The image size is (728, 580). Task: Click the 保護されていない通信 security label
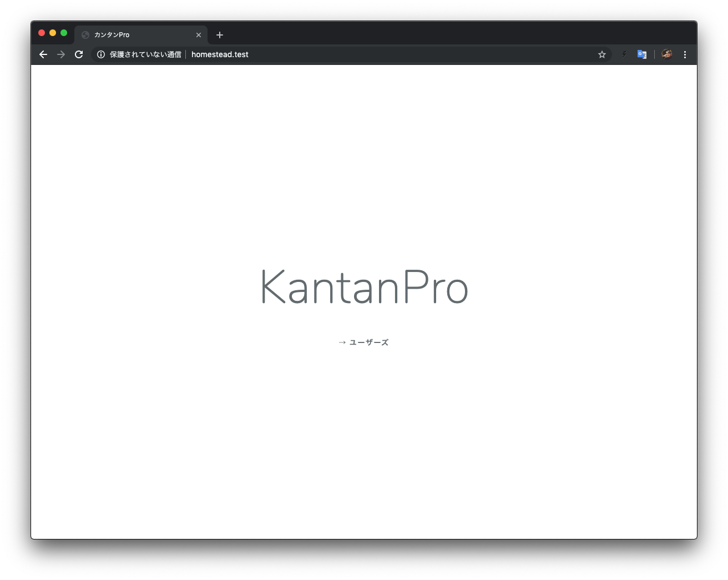tap(145, 54)
